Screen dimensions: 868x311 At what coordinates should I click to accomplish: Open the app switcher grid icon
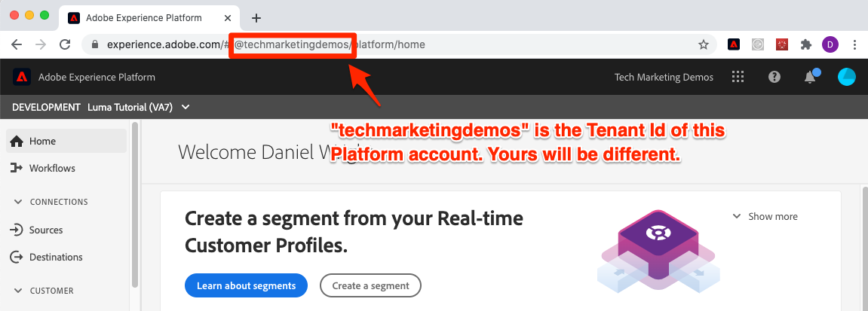pos(738,78)
